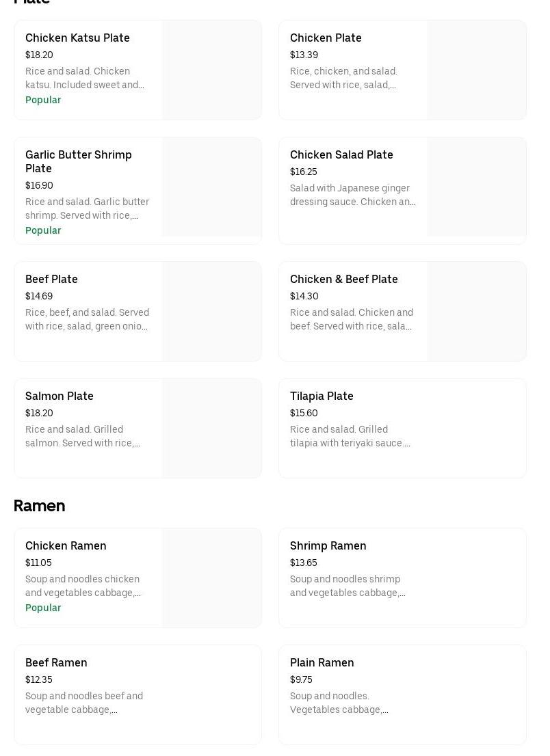
Task: Open Chicken & Beef Plate item
Action: [x=343, y=280]
